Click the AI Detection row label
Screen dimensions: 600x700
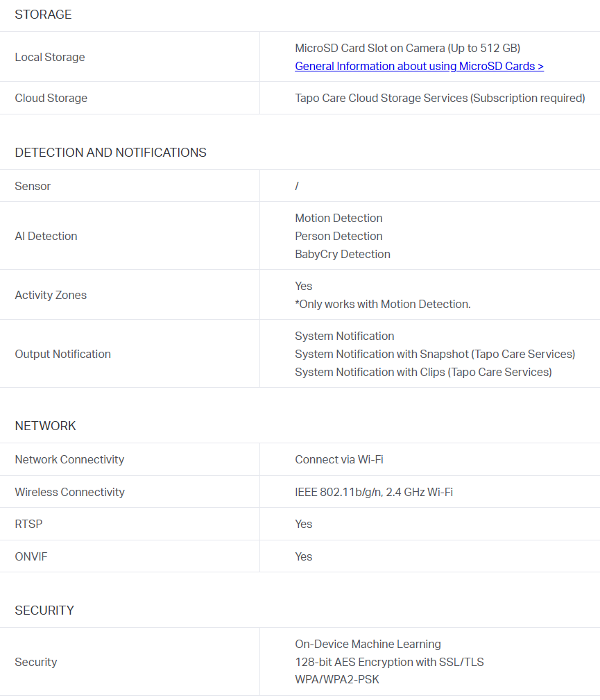coord(46,236)
